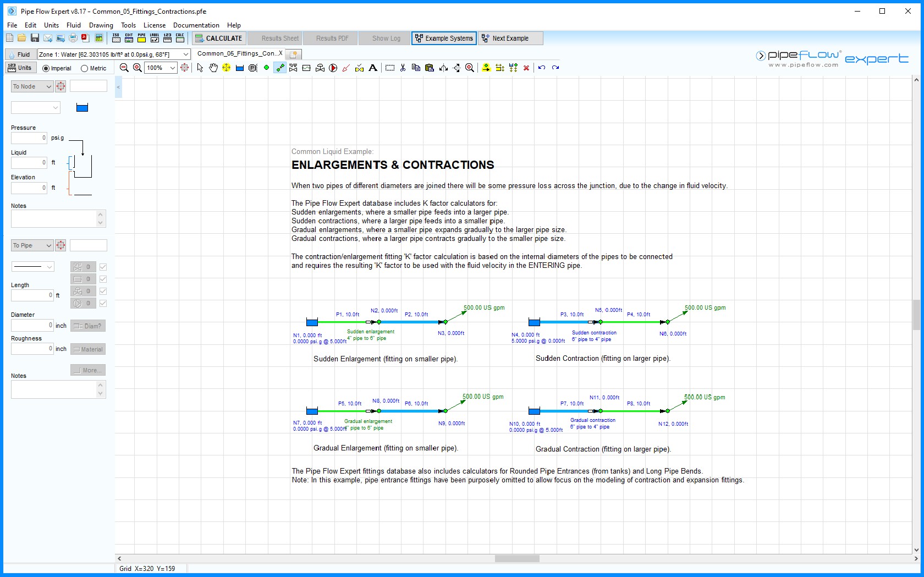The height and width of the screenshot is (577, 924).
Task: Click into the pipe Length input field
Action: 32,295
